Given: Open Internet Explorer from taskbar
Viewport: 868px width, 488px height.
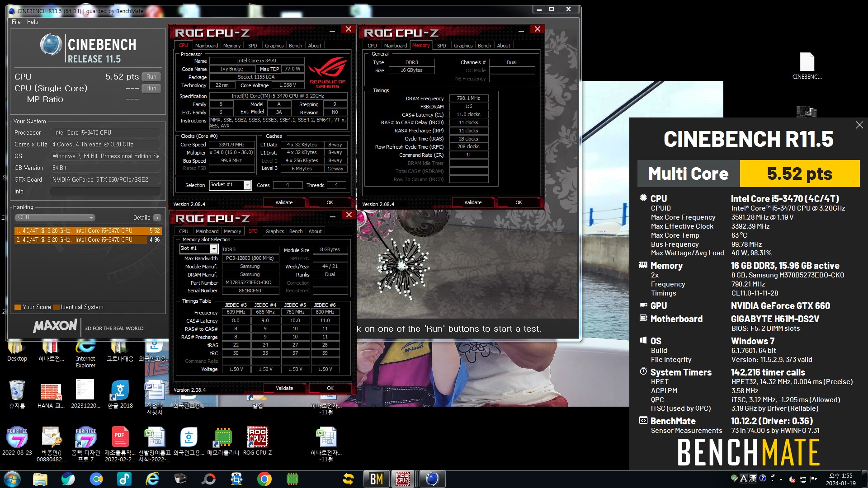Looking at the screenshot, I should (152, 479).
